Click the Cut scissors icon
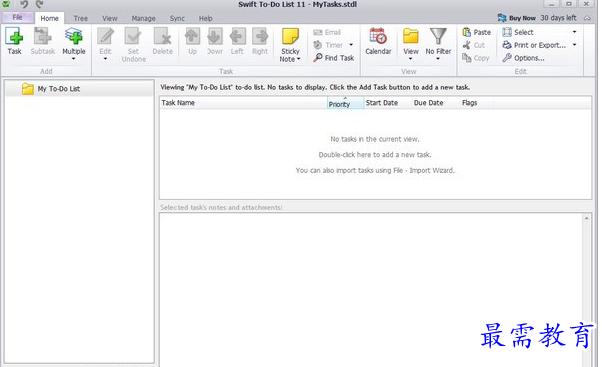Image resolution: width=602 pixels, height=367 pixels. 466,45
